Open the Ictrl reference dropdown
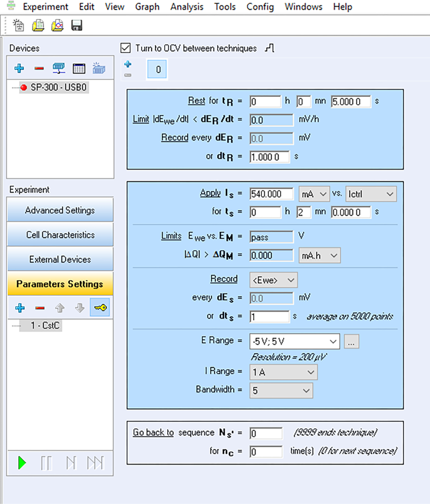Image resolution: width=430 pixels, height=504 pixels. click(x=371, y=194)
